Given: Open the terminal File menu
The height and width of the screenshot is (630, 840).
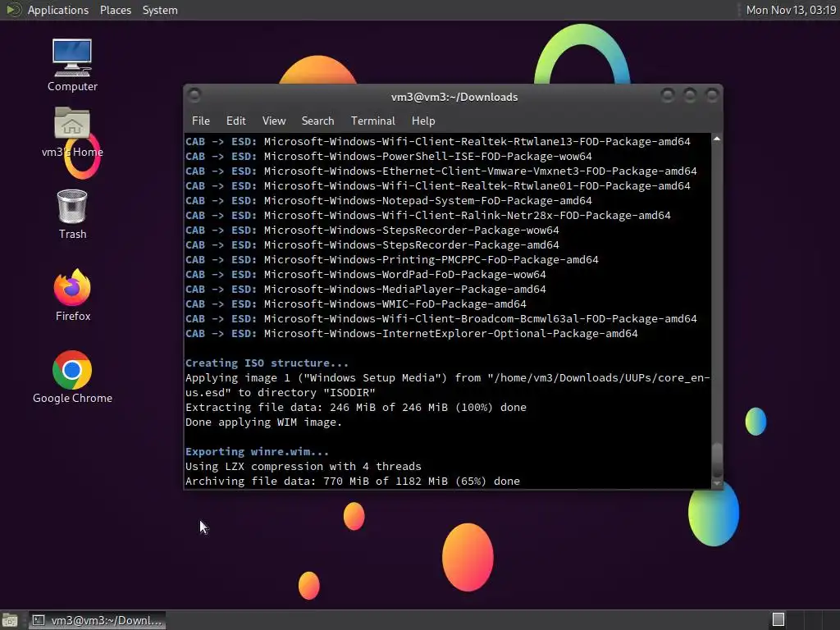Looking at the screenshot, I should pyautogui.click(x=201, y=121).
